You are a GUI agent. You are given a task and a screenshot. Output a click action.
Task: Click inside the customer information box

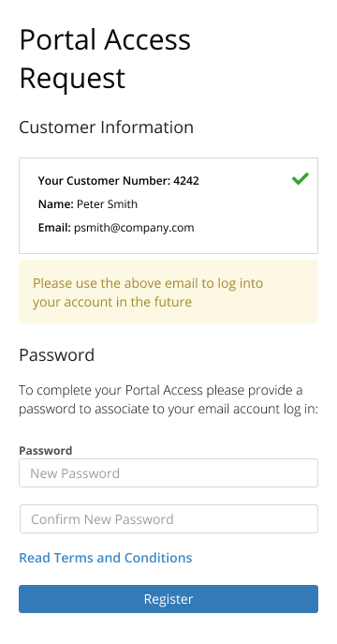point(168,206)
